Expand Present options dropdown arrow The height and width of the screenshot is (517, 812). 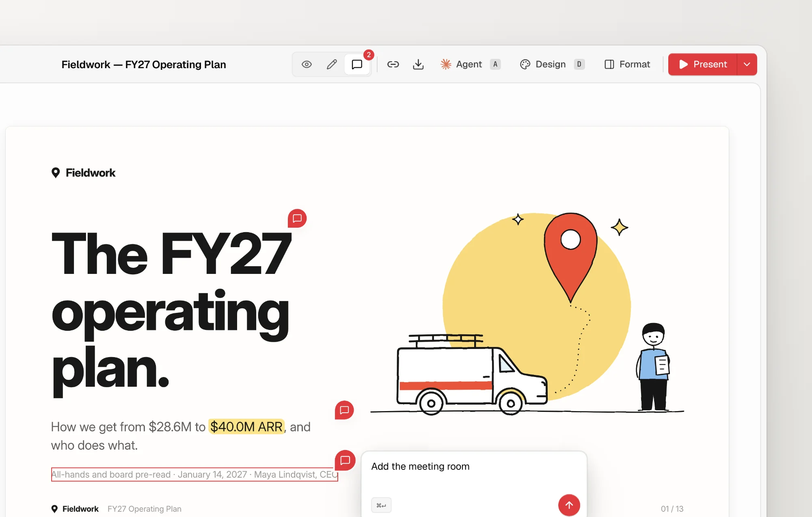tap(747, 64)
